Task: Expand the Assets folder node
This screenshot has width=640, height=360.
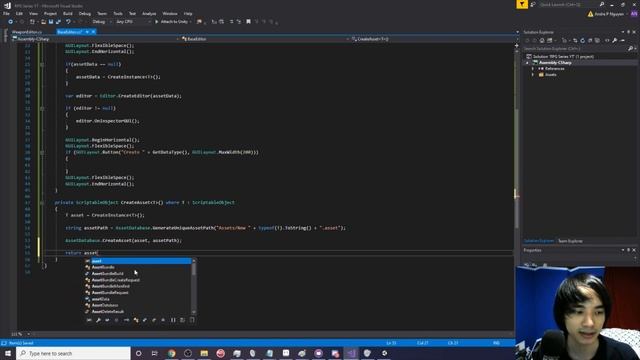Action: click(x=533, y=75)
